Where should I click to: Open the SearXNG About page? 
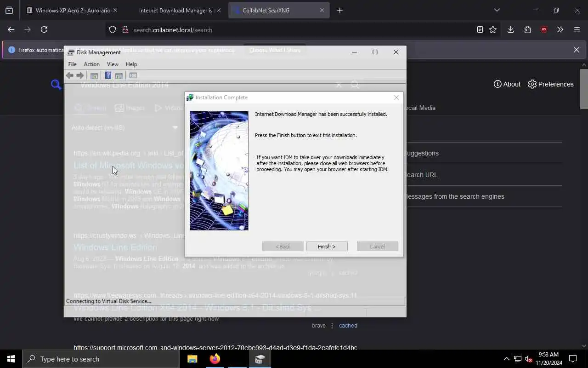[x=507, y=84]
